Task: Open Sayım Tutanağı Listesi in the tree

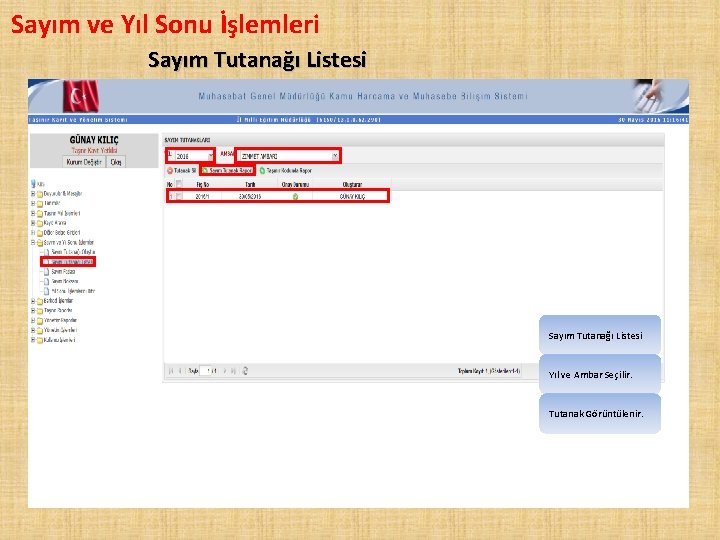Action: coord(73,262)
